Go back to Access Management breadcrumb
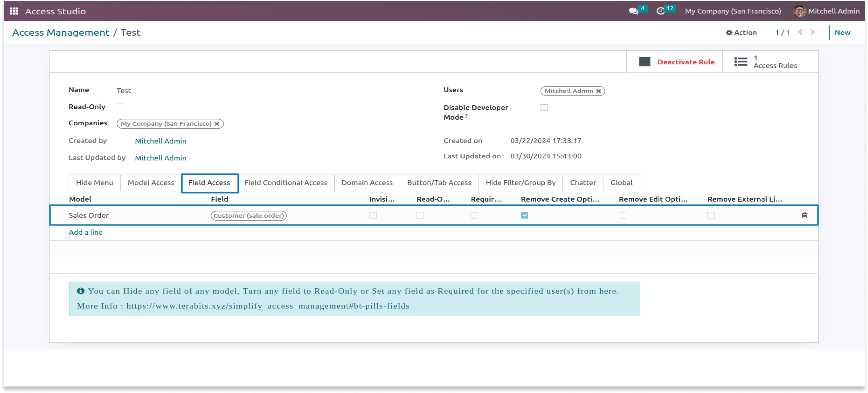 click(61, 33)
